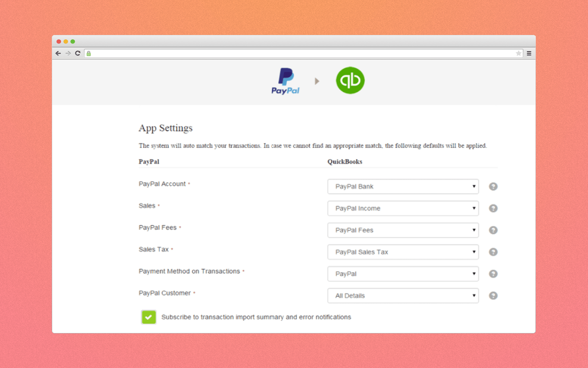Click the QuickBooks green logo

[350, 80]
